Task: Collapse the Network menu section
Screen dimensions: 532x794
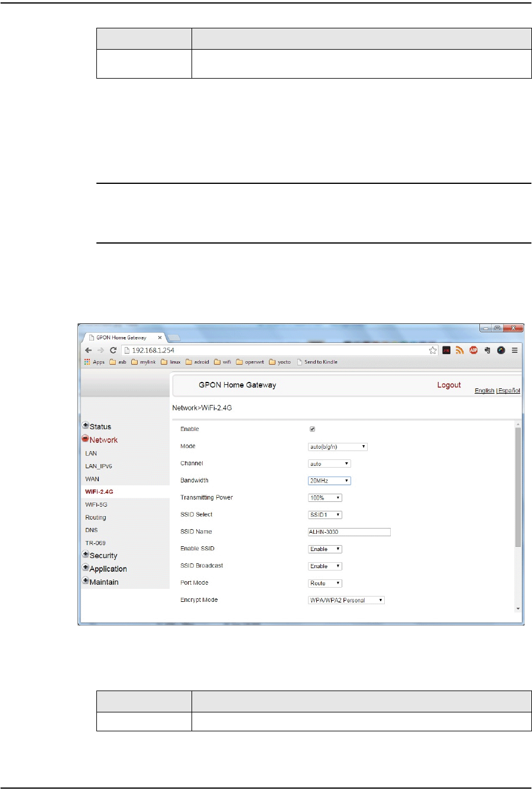Action: point(99,439)
